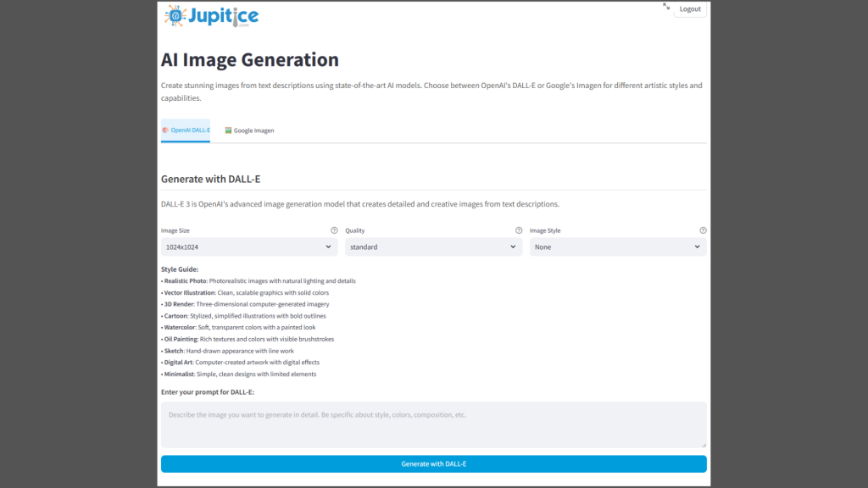Open the Quality dropdown set to standard

coord(433,247)
